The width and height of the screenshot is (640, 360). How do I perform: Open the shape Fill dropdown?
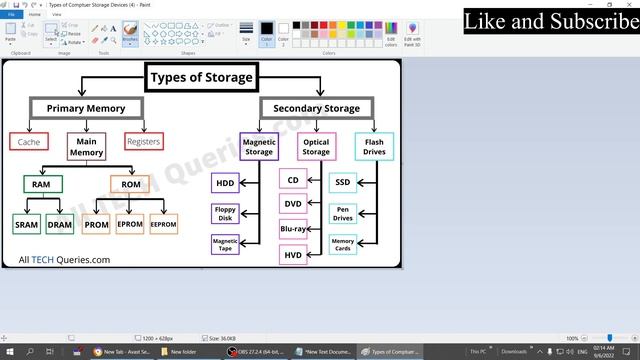[216, 34]
